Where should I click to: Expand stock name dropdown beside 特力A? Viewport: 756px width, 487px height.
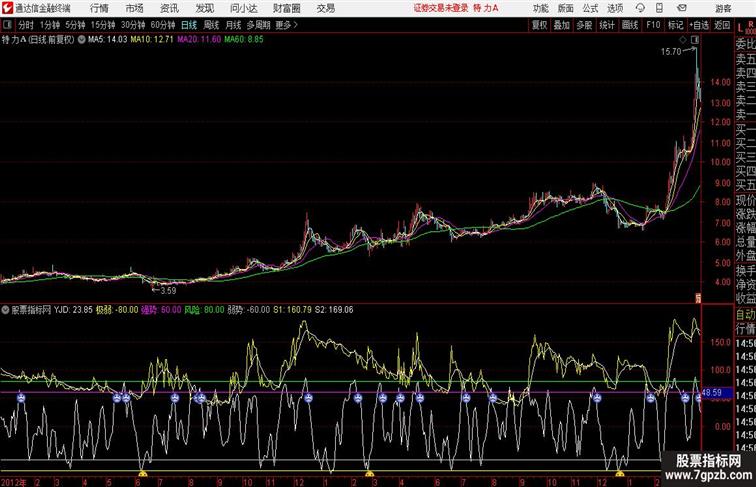81,40
